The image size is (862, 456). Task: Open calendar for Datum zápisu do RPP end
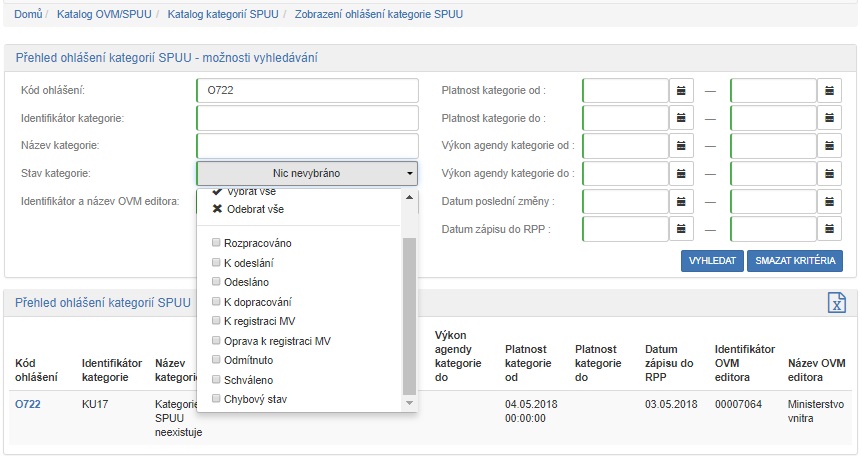tap(830, 230)
